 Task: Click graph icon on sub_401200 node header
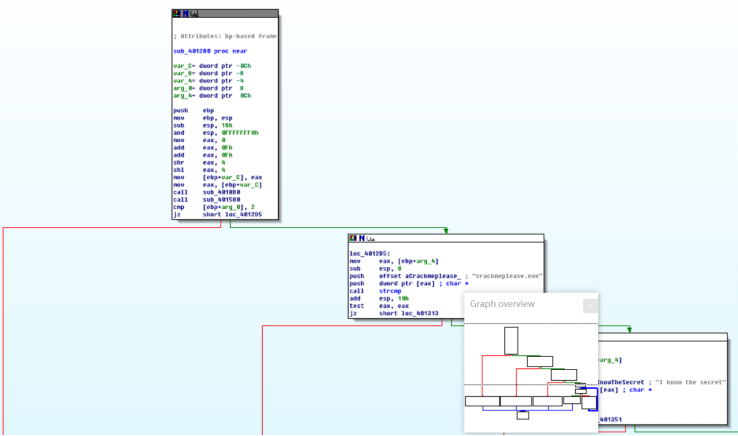[194, 14]
